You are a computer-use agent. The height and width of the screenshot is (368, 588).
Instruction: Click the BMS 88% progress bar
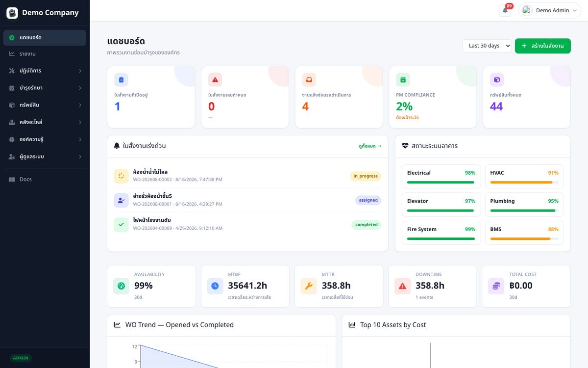pyautogui.click(x=524, y=239)
